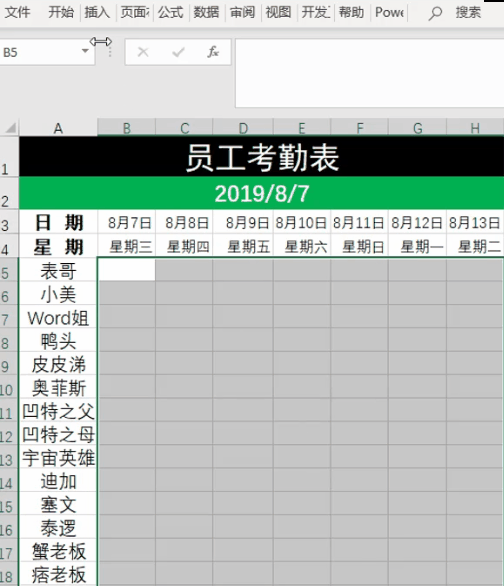Open the Insert Function fx button
The image size is (504, 586).
click(x=213, y=52)
